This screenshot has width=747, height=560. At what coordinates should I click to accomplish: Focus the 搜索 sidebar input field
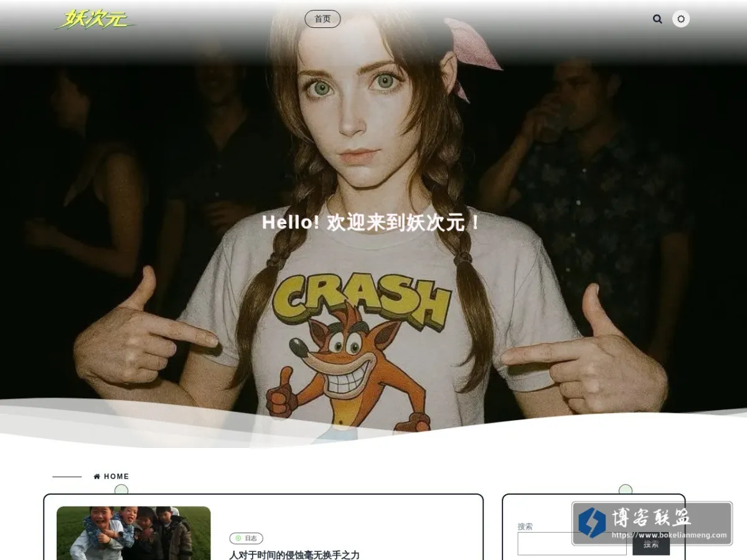[x=572, y=544]
